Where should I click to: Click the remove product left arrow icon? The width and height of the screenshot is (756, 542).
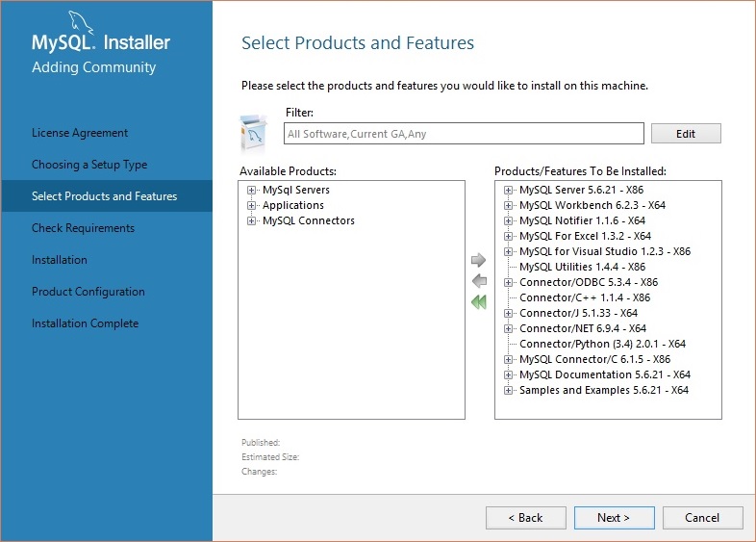479,280
